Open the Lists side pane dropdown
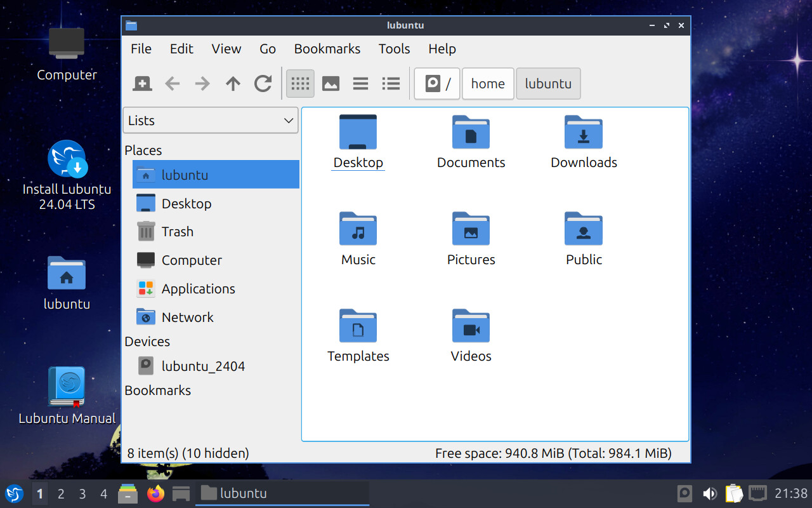The width and height of the screenshot is (812, 508). [x=211, y=120]
